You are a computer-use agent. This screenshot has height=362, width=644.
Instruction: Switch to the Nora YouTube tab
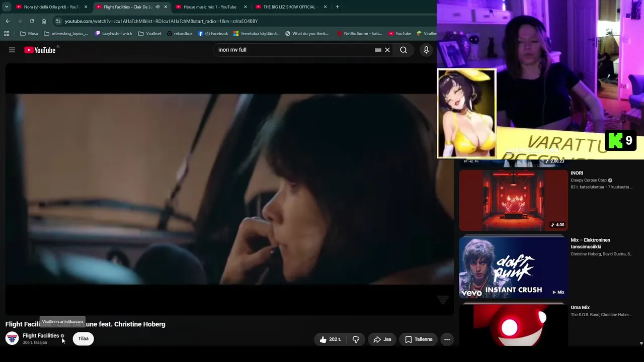pos(51,7)
